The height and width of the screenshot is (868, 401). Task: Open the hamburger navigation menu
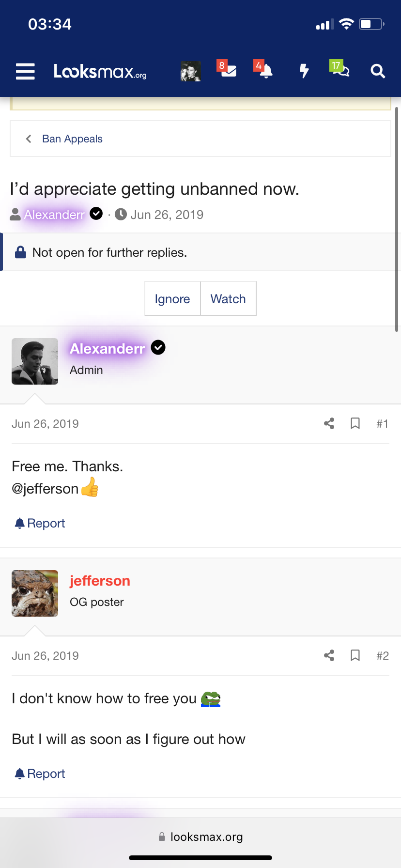pos(25,71)
